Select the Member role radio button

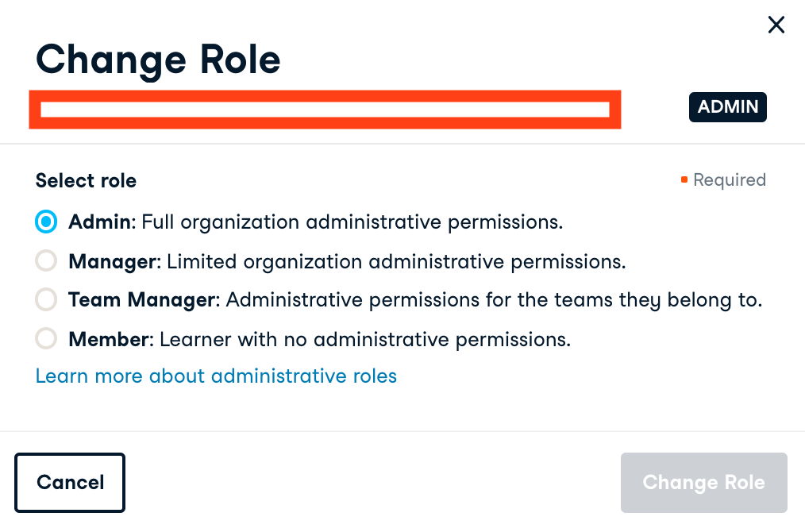46,340
